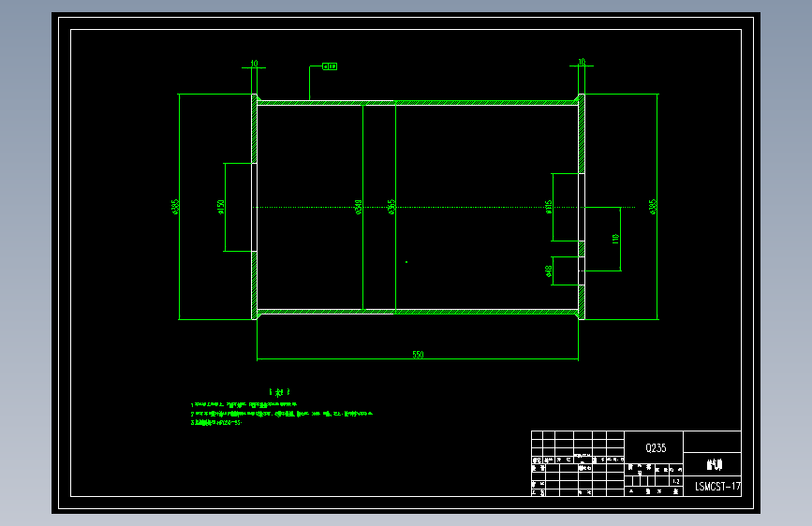Click the 1:2 scale cell in title block
The image size is (812, 526).
click(676, 481)
